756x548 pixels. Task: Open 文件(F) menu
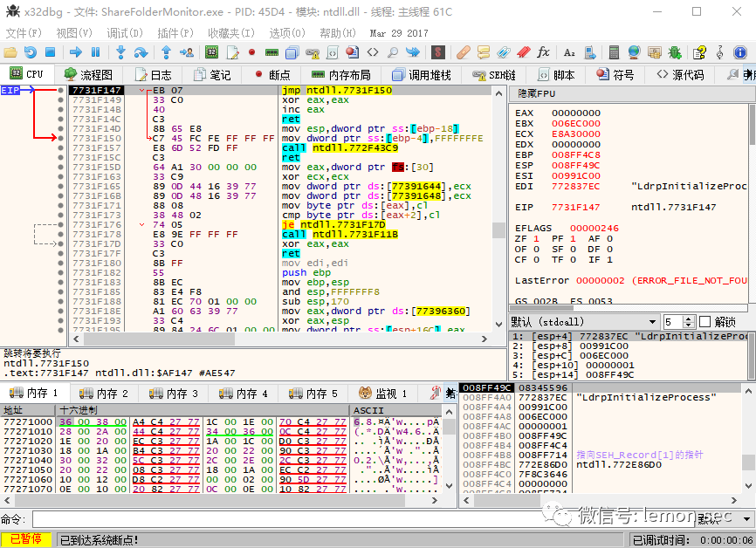coord(24,33)
